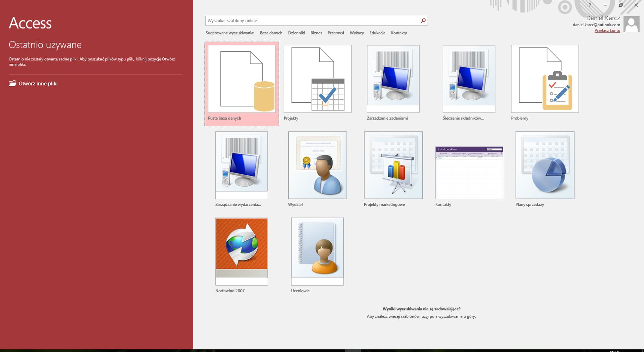Search suggested term Baza danych

click(271, 33)
